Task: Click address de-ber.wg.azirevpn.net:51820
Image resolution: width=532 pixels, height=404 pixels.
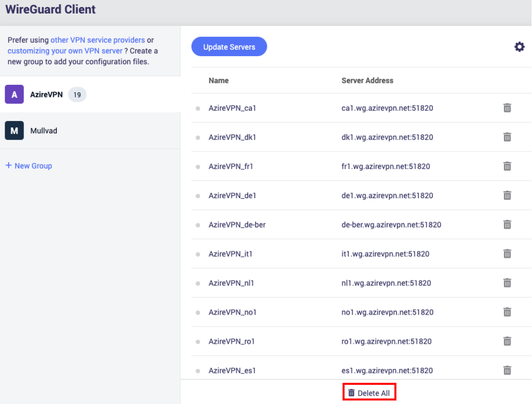Action: [391, 225]
